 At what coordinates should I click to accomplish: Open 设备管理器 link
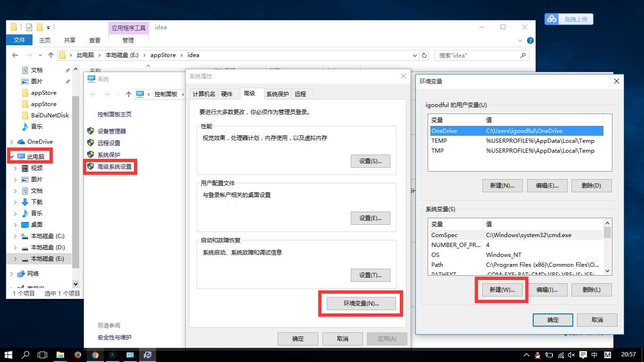(112, 131)
